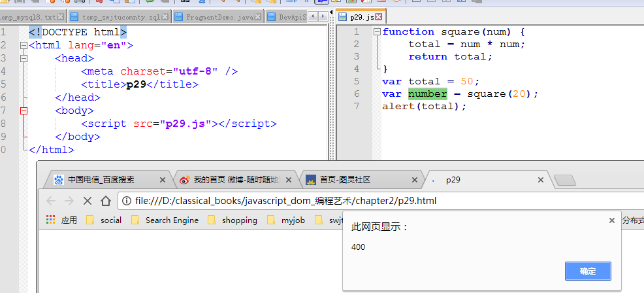Click save-state icon on FragmentDemo.java tab
Viewport: 644px width, 293px height.
(x=178, y=17)
